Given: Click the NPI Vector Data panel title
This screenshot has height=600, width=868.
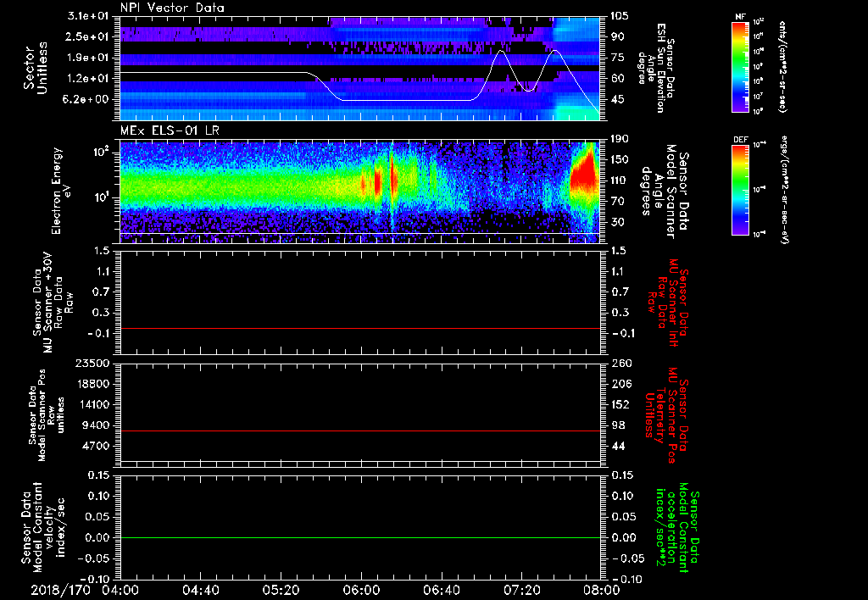Looking at the screenshot, I should [x=171, y=8].
